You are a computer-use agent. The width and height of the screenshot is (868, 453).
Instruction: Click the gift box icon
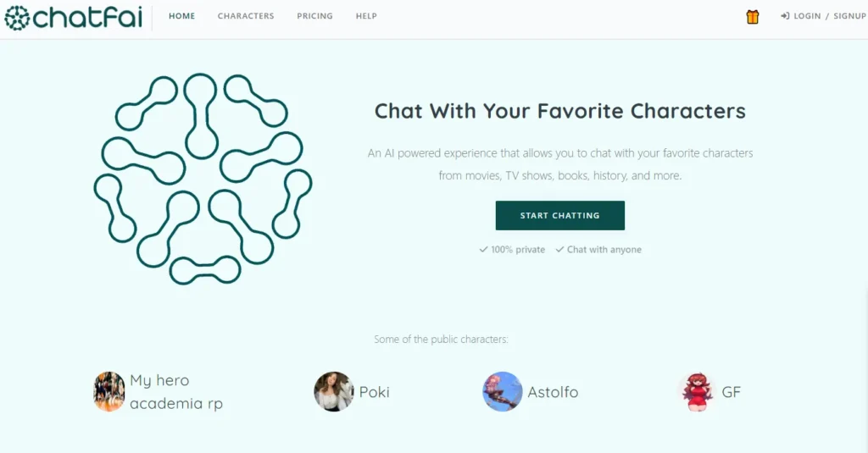tap(753, 17)
